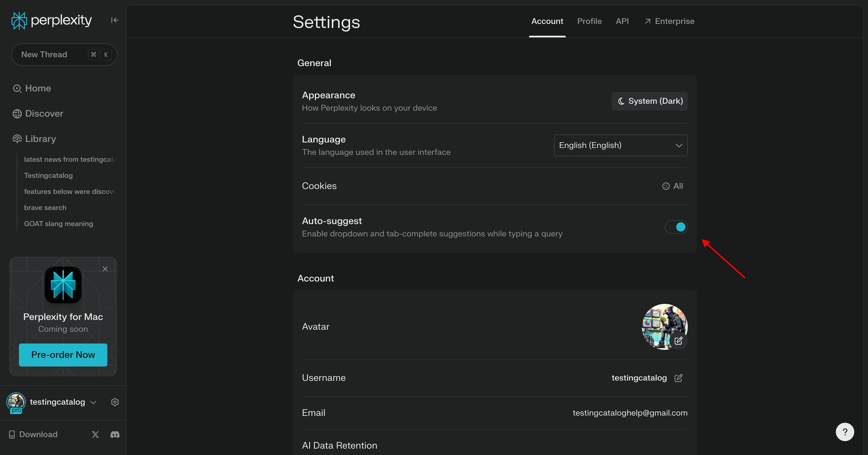
Task: Edit username with the pencil icon
Action: (679, 378)
